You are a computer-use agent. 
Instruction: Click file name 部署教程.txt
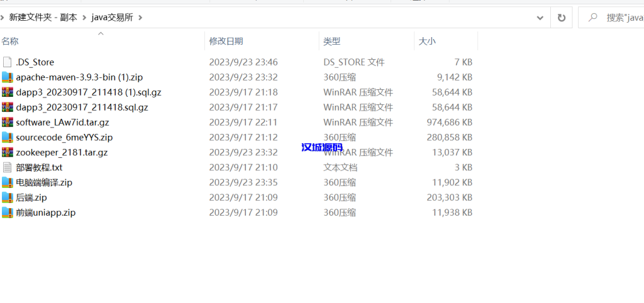click(x=39, y=167)
